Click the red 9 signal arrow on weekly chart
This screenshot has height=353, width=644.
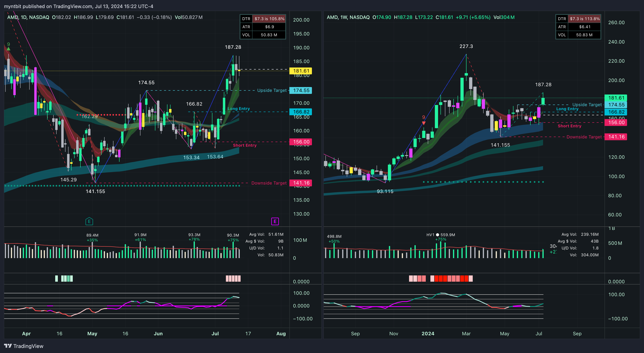[424, 120]
